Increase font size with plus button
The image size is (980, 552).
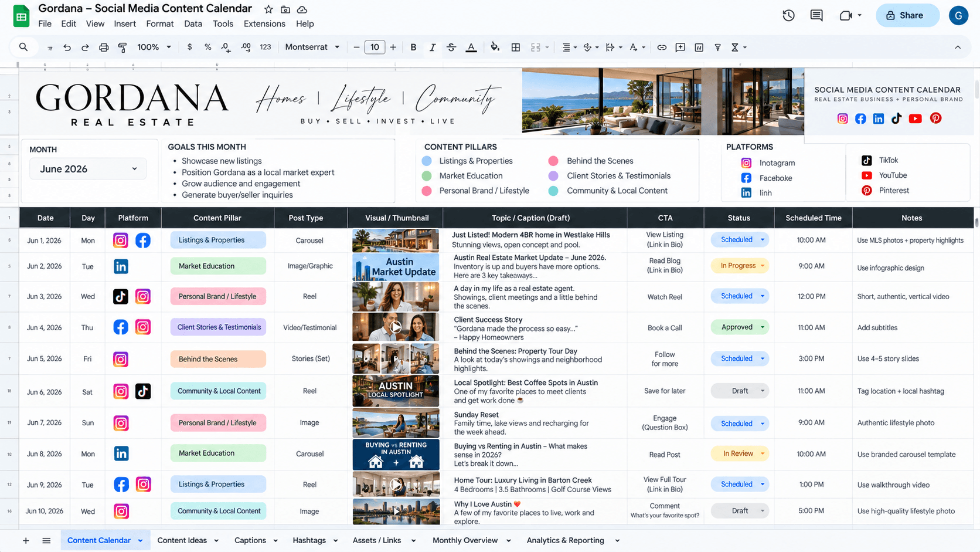pyautogui.click(x=393, y=48)
